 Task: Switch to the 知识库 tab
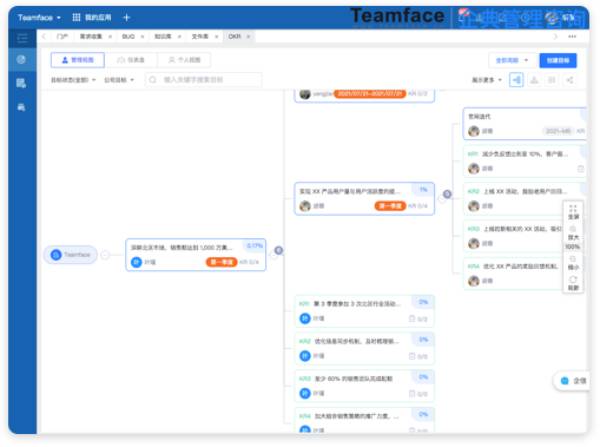[x=162, y=37]
